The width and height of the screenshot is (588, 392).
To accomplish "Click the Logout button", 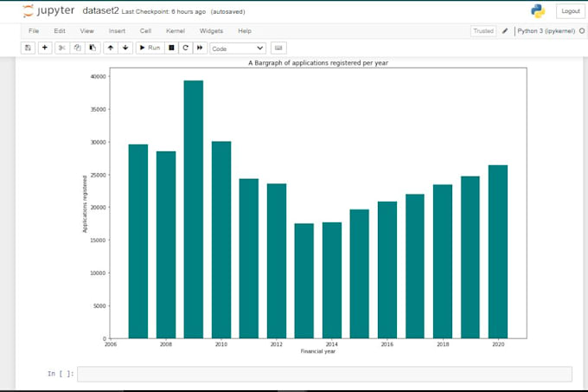I will [x=571, y=11].
